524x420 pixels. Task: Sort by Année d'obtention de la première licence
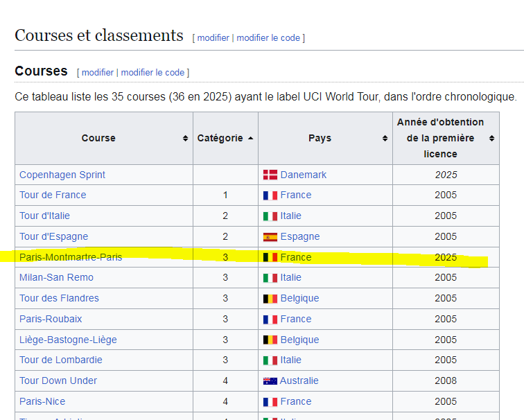coord(491,139)
